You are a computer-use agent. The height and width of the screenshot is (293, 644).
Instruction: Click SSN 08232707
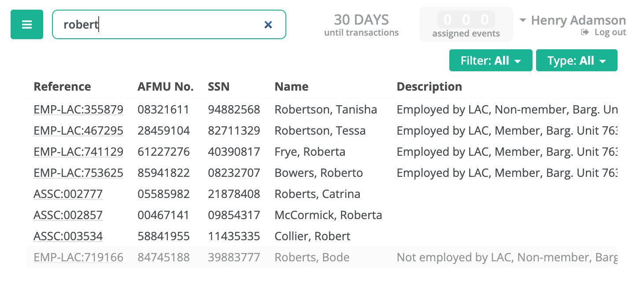point(234,173)
